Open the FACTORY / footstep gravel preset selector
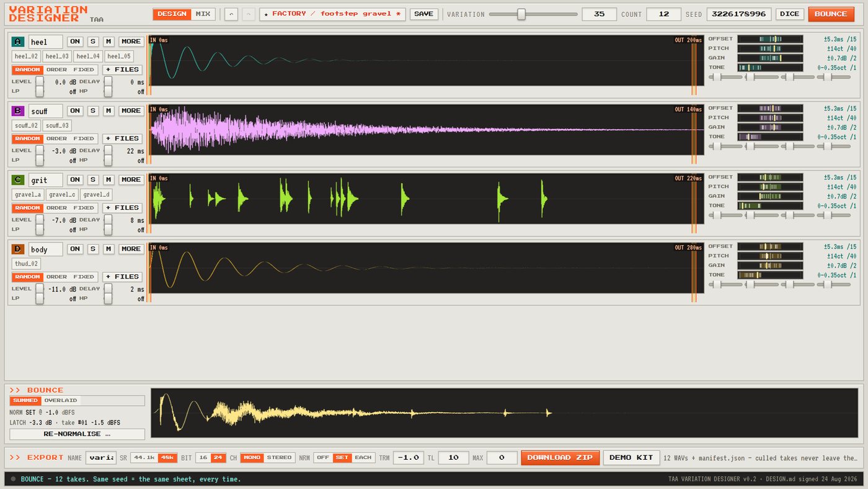Screen dimensions: 868x489 pos(332,14)
